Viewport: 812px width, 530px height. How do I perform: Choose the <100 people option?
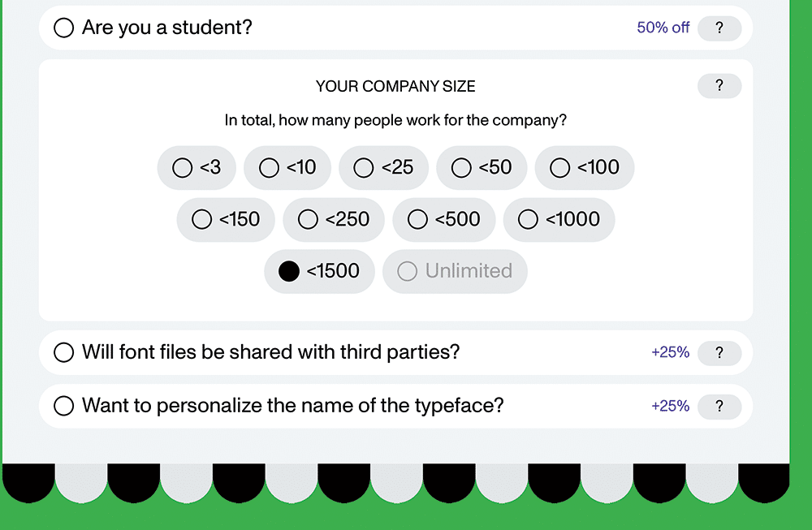(x=584, y=167)
